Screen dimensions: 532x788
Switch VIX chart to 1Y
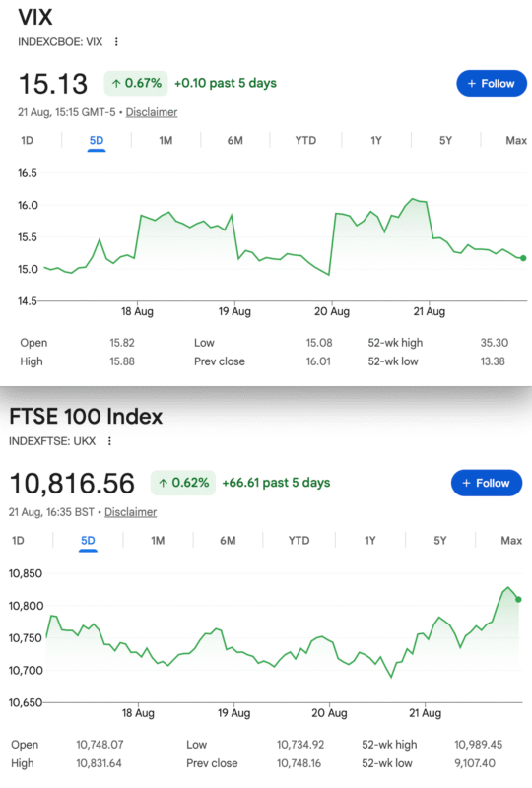(x=376, y=141)
